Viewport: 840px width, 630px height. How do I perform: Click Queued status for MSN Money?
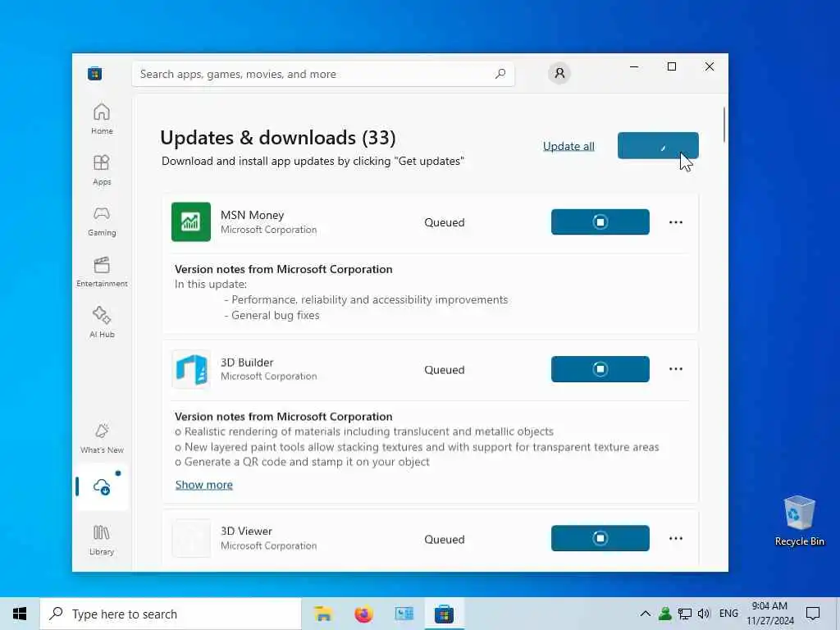click(x=444, y=222)
